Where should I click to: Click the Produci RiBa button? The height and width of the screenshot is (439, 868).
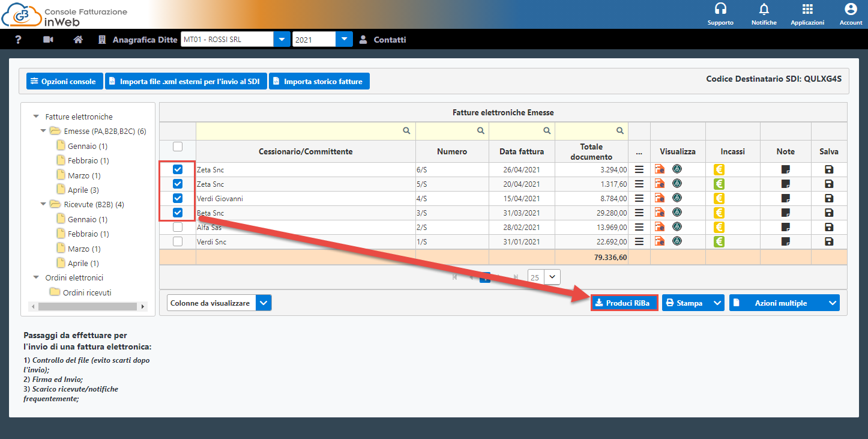click(624, 303)
